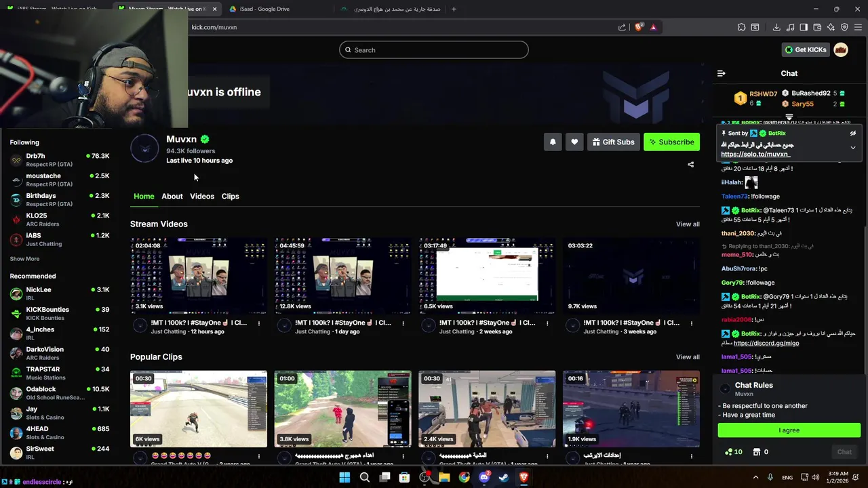The height and width of the screenshot is (488, 868).
Task: Open options menu of 1 day ago video
Action: point(403,323)
